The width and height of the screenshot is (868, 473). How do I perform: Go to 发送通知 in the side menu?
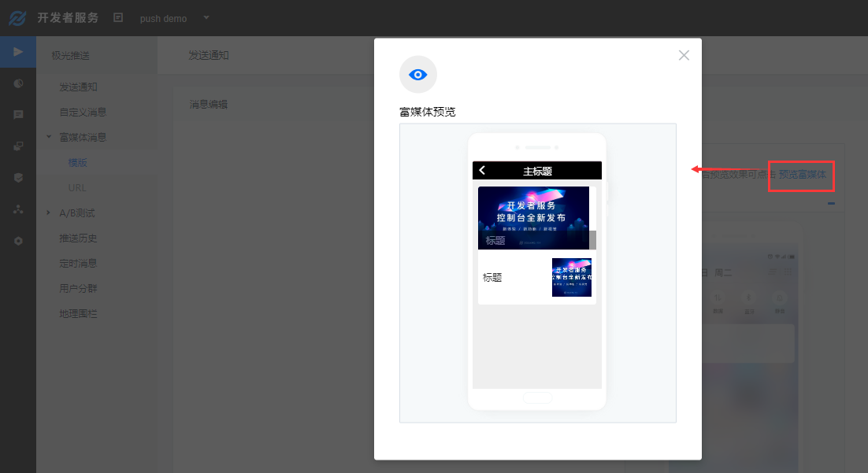click(x=78, y=87)
